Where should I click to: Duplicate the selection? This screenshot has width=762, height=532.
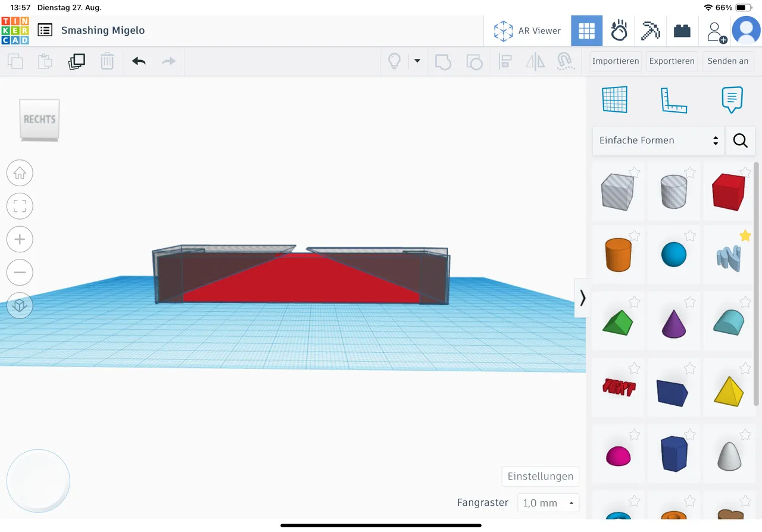tap(77, 61)
